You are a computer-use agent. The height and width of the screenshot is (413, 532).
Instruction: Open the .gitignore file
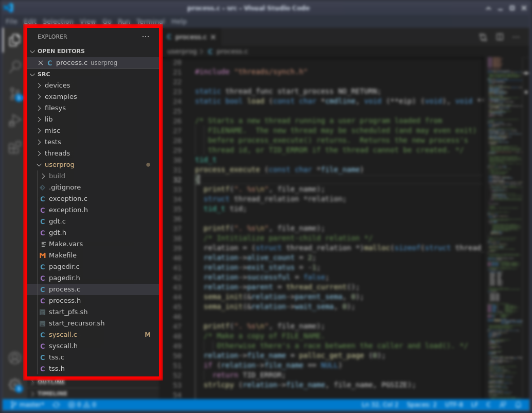click(x=93, y=187)
